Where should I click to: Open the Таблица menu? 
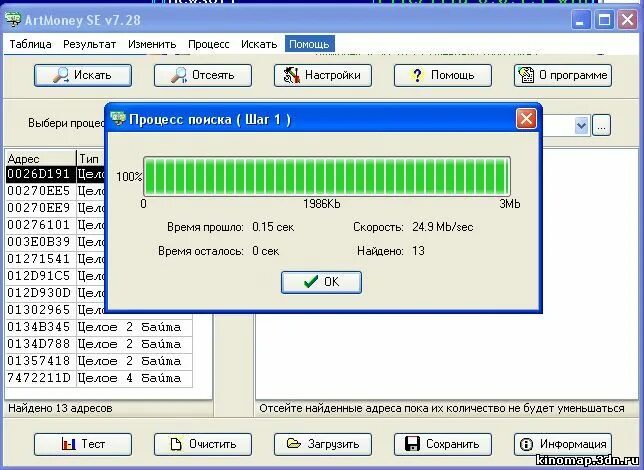[30, 44]
